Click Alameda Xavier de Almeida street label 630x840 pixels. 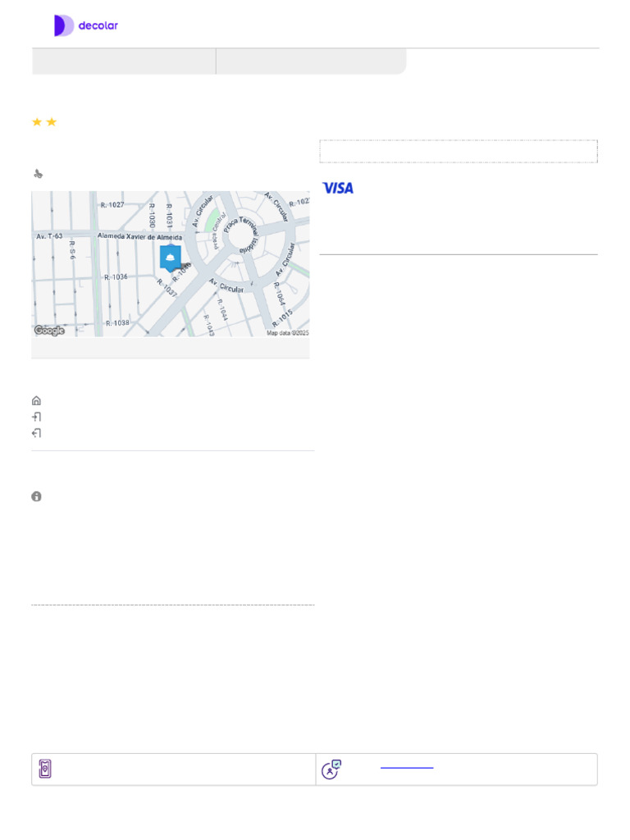point(139,236)
